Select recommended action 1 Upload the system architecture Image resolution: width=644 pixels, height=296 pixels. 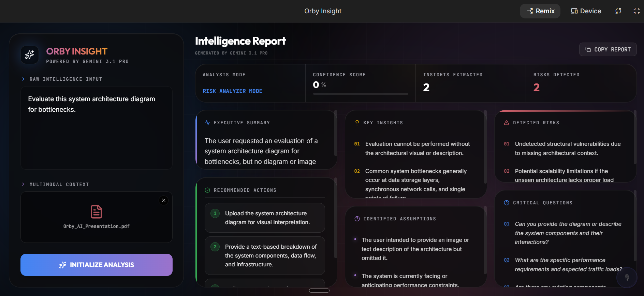point(265,218)
